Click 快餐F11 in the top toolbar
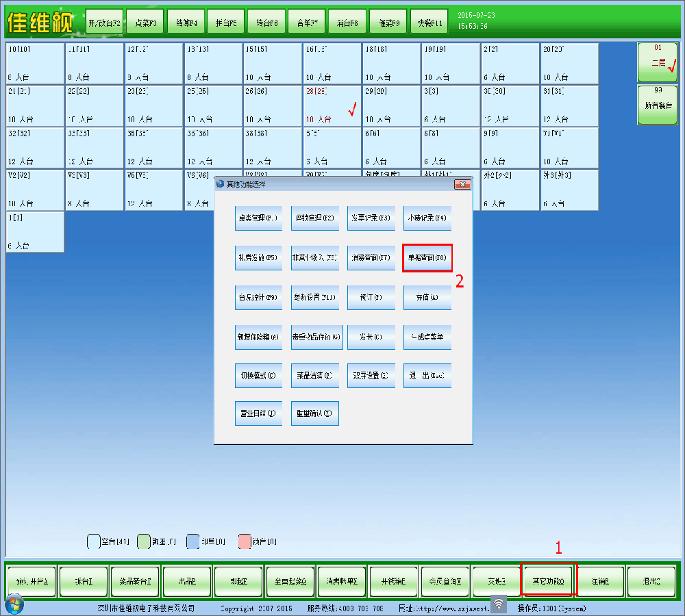The image size is (685, 616). (429, 23)
